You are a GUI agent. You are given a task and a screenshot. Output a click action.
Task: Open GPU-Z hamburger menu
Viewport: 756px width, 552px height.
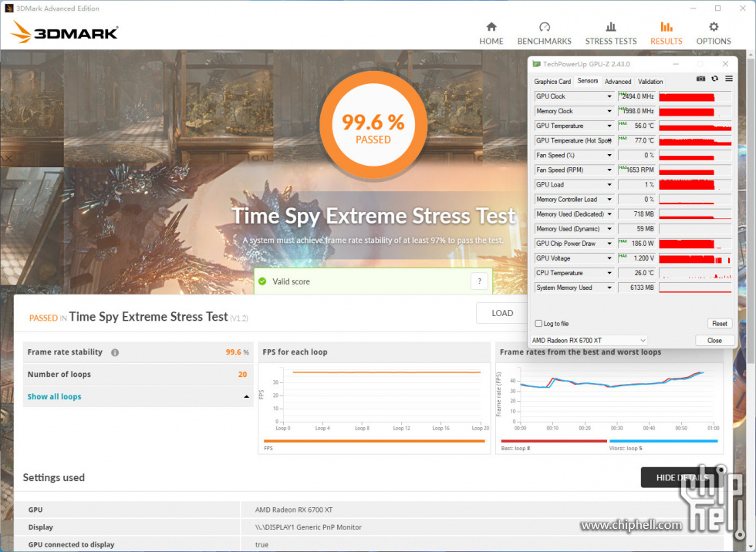click(x=728, y=79)
